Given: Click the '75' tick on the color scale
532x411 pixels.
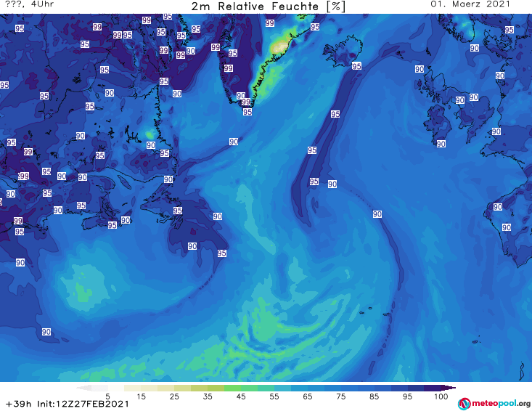Looking at the screenshot, I should click(x=341, y=396).
